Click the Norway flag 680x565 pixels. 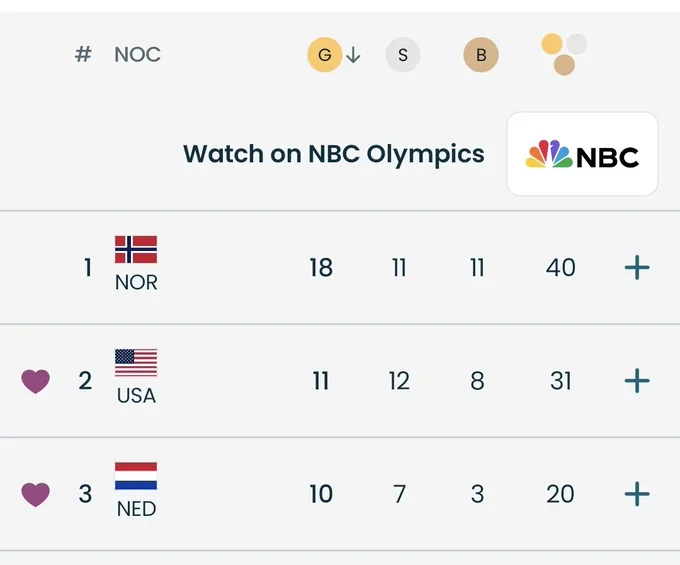tap(136, 249)
